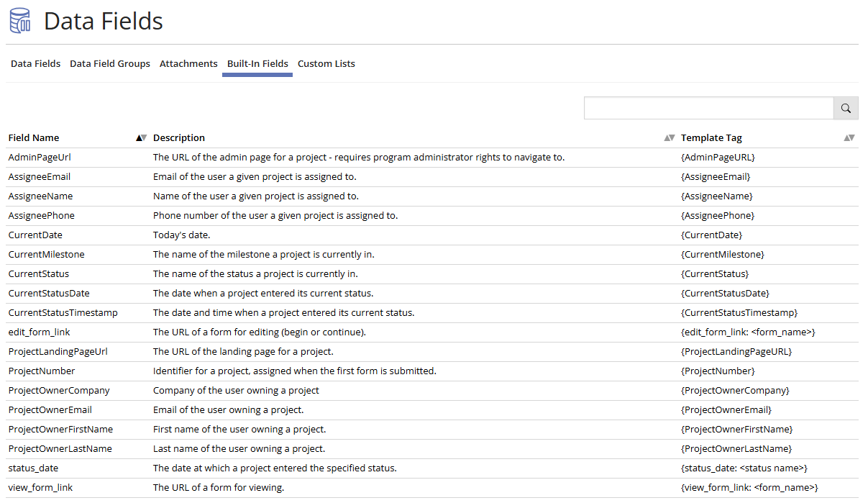The width and height of the screenshot is (868, 503).
Task: Click the ascending sort arrow on Description column
Action: 666,137
